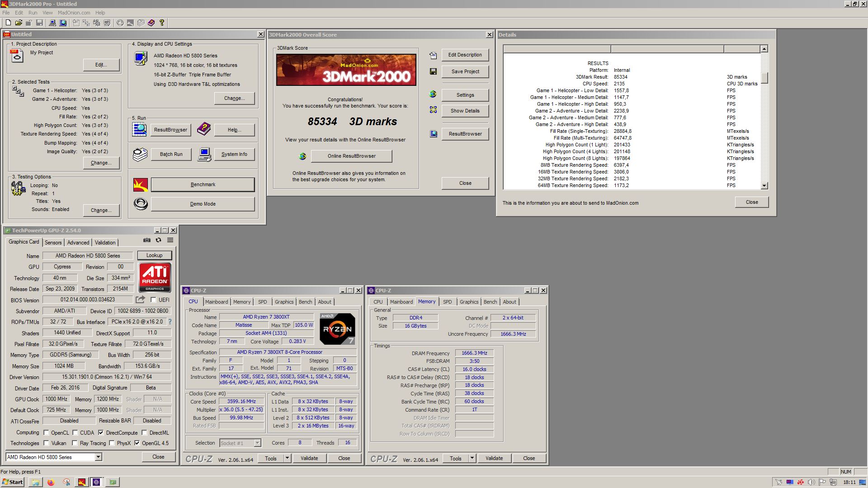This screenshot has width=868, height=488.
Task: Click the Save project floppy toolbar icon
Action: point(40,23)
